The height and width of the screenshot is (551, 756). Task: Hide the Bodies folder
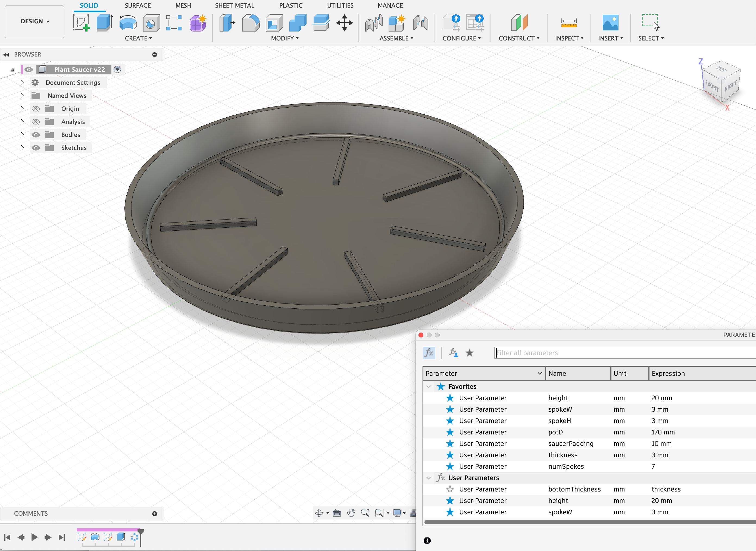(36, 135)
